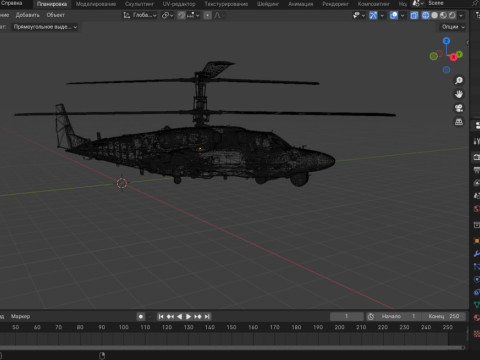
Task: Expand the overlays settings dropdown arrow
Action: [x=402, y=15]
